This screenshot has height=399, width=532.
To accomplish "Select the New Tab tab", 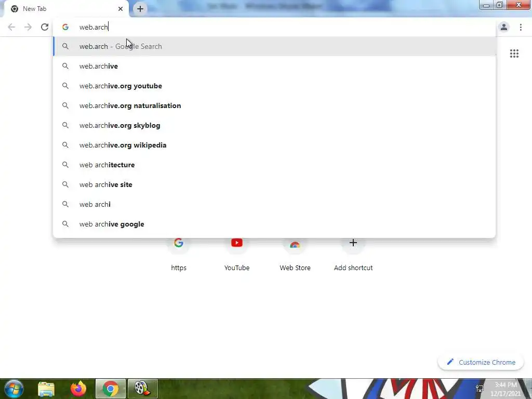I will coord(66,9).
